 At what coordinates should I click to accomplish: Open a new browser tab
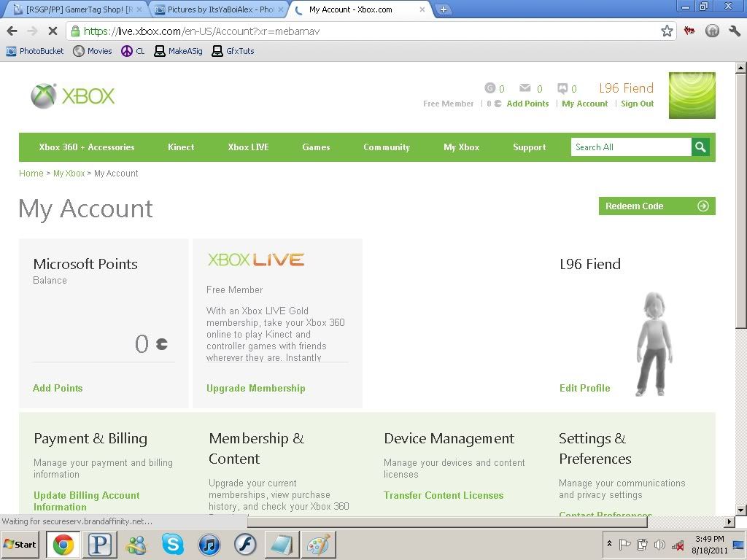[x=443, y=9]
